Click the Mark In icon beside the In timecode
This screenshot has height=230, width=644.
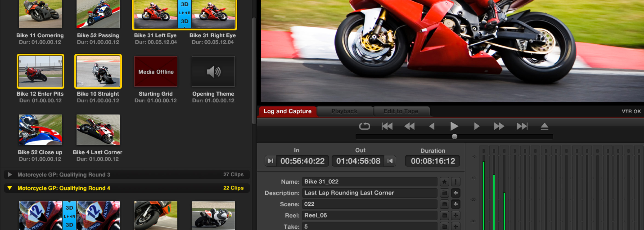(270, 161)
